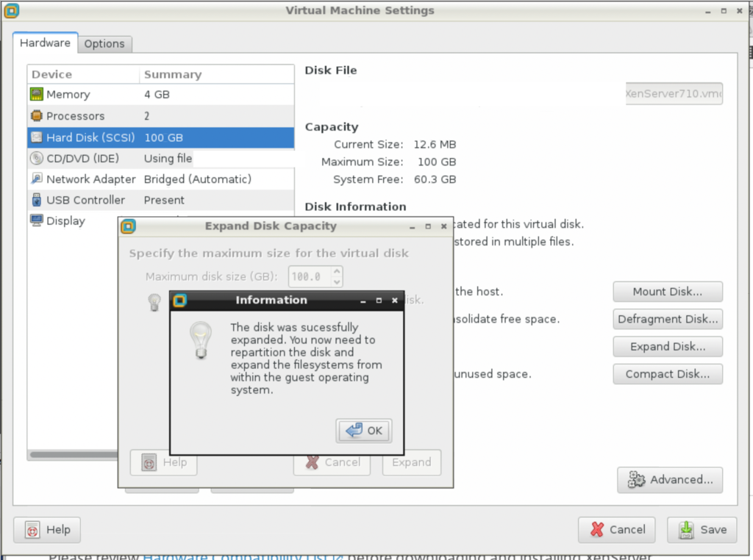This screenshot has width=753, height=560.
Task: Click the return arrow icon on OK button
Action: coord(354,430)
